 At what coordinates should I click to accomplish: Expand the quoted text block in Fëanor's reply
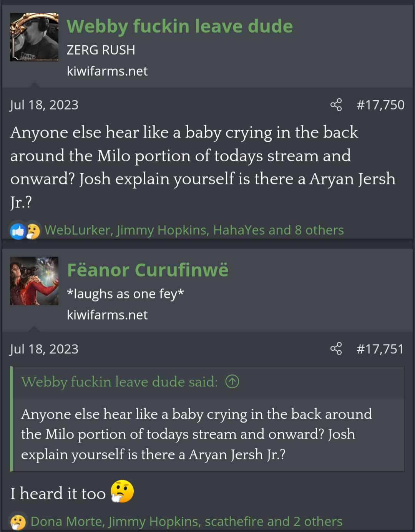pos(207,434)
